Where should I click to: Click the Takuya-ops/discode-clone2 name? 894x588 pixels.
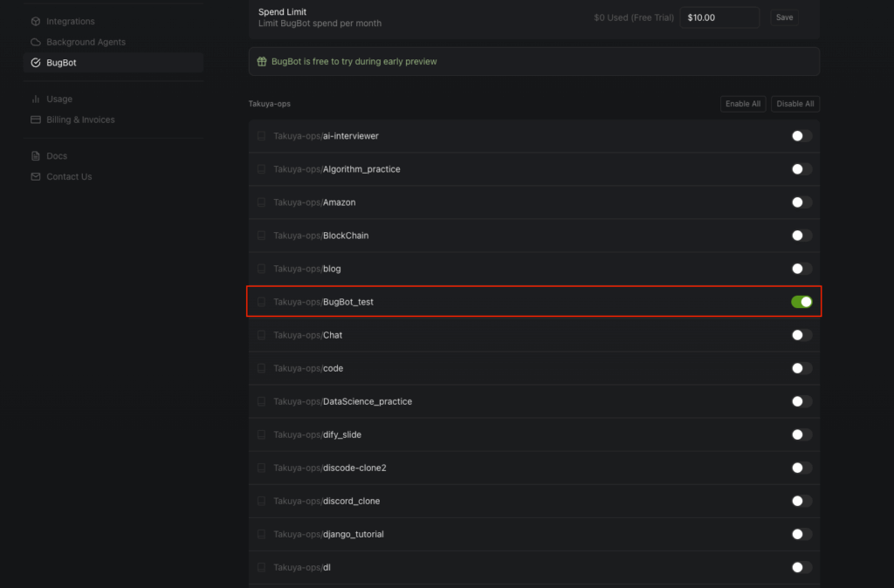[x=329, y=468]
